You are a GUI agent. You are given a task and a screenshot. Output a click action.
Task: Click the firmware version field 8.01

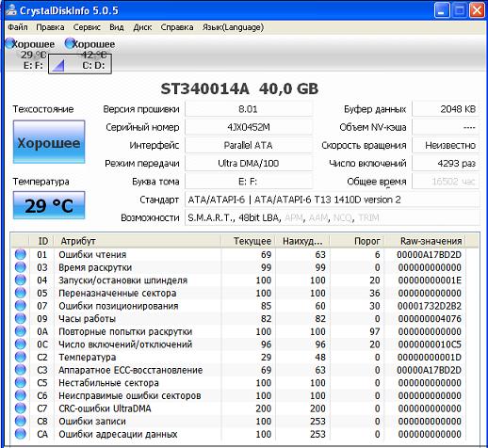pyautogui.click(x=248, y=109)
